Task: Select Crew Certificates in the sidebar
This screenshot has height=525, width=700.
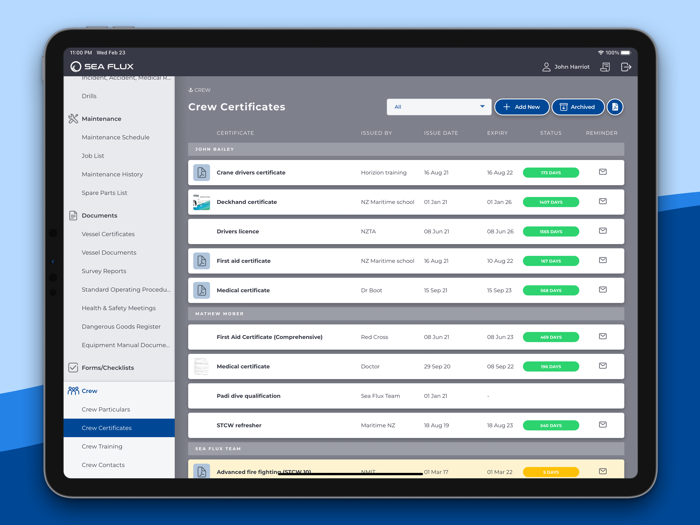Action: click(119, 428)
